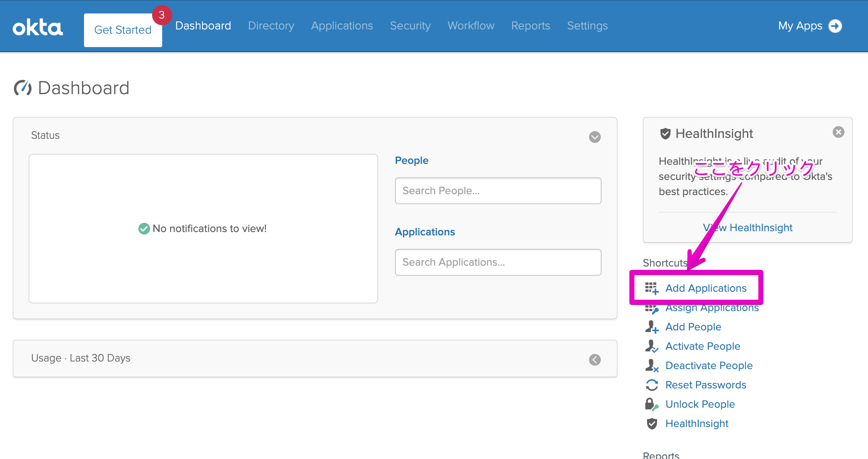Open the Settings menu

pyautogui.click(x=587, y=26)
